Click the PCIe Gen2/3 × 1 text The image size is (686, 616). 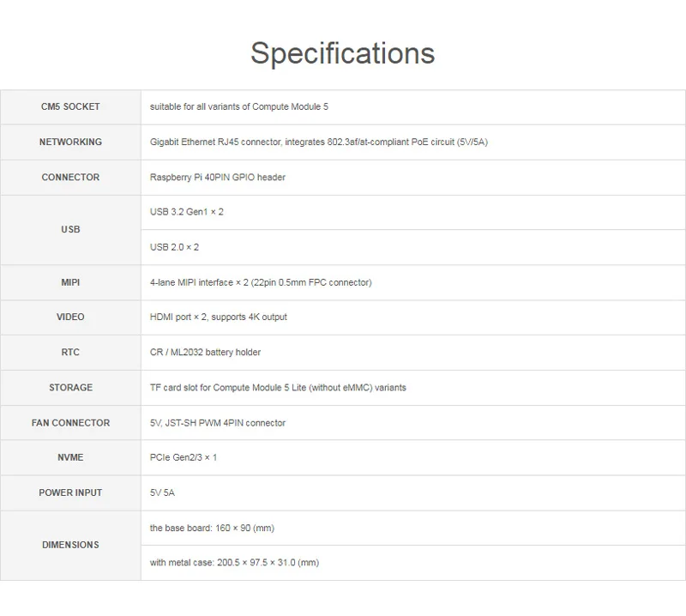pos(184,458)
